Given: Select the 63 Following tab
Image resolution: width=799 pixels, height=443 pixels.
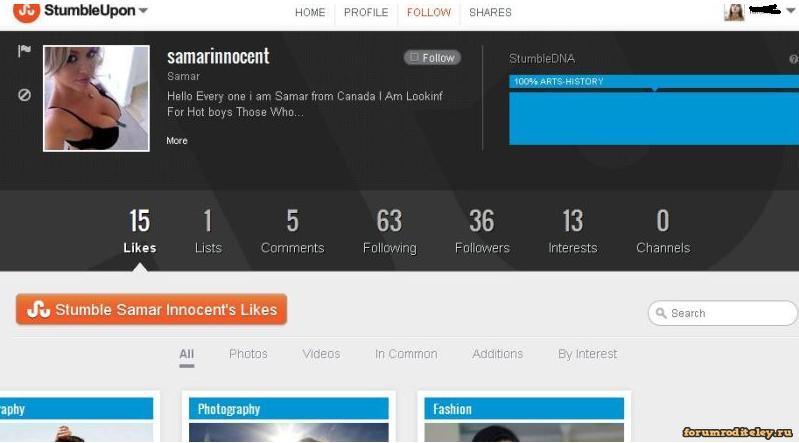Looking at the screenshot, I should [x=390, y=231].
